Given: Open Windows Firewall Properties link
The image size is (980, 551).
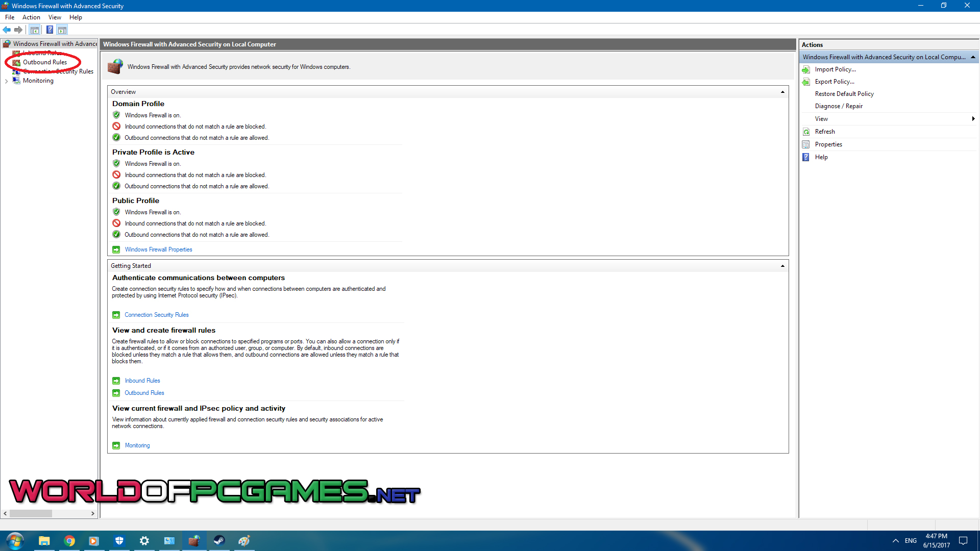Looking at the screenshot, I should point(158,249).
